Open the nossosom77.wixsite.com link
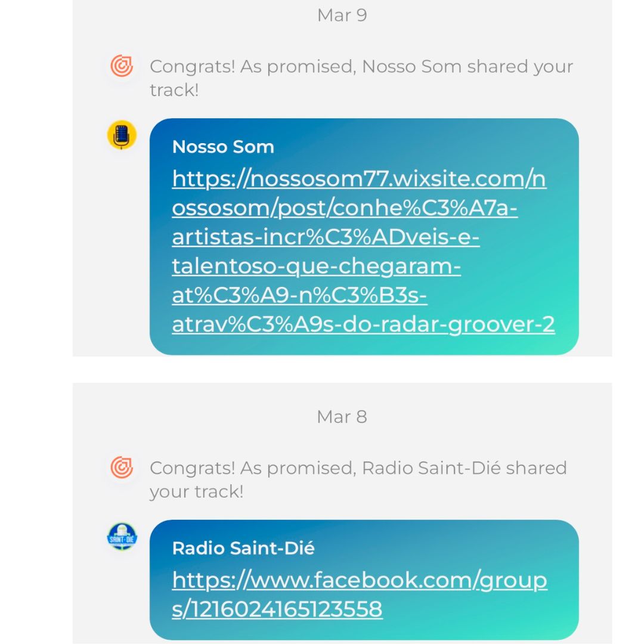644x644 pixels. coord(363,252)
